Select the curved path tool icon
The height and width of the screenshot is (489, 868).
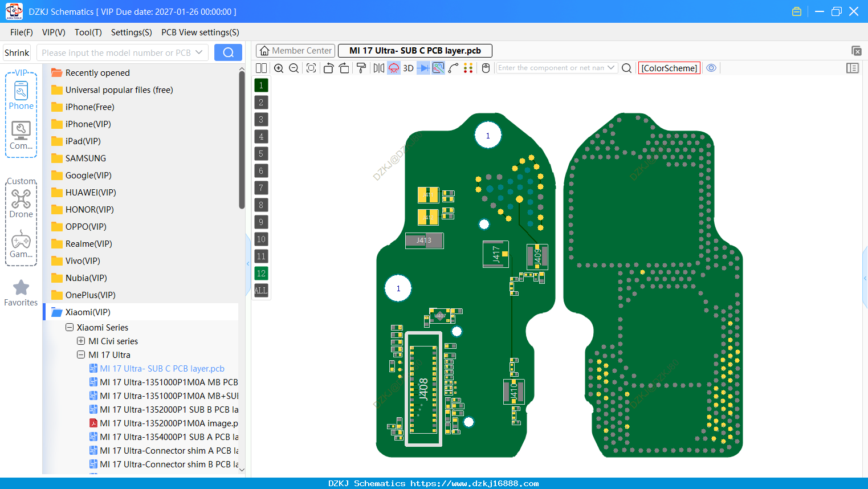pyautogui.click(x=453, y=68)
